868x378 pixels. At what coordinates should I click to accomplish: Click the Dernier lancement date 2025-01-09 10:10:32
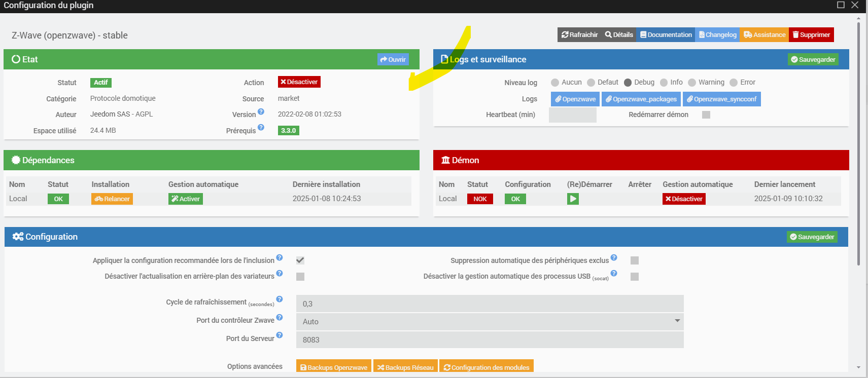click(x=788, y=199)
